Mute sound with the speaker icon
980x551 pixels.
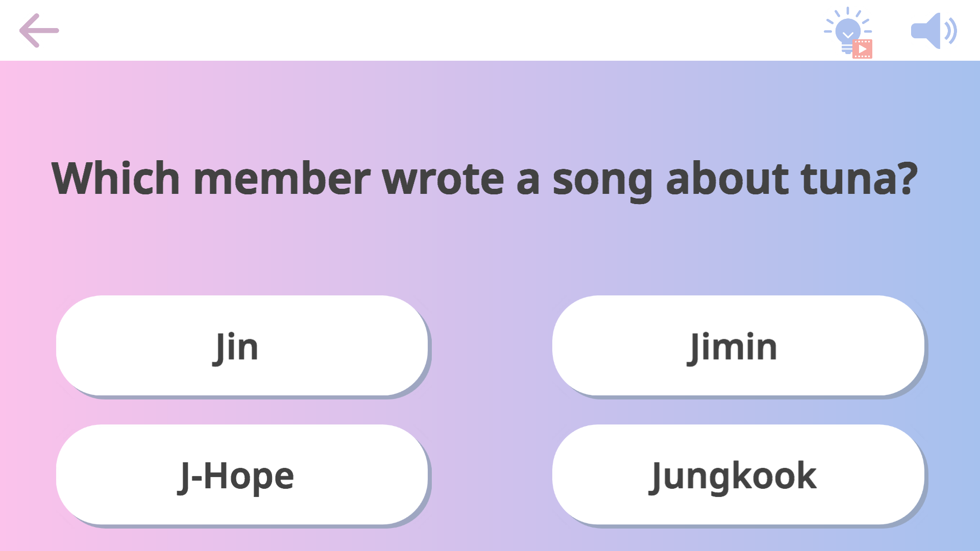[x=933, y=31]
